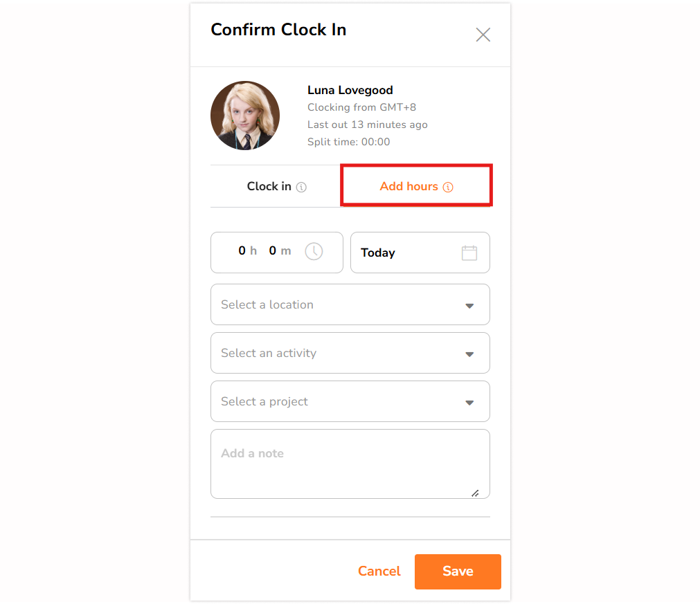Click the orange Save button
The height and width of the screenshot is (604, 700).
point(458,572)
